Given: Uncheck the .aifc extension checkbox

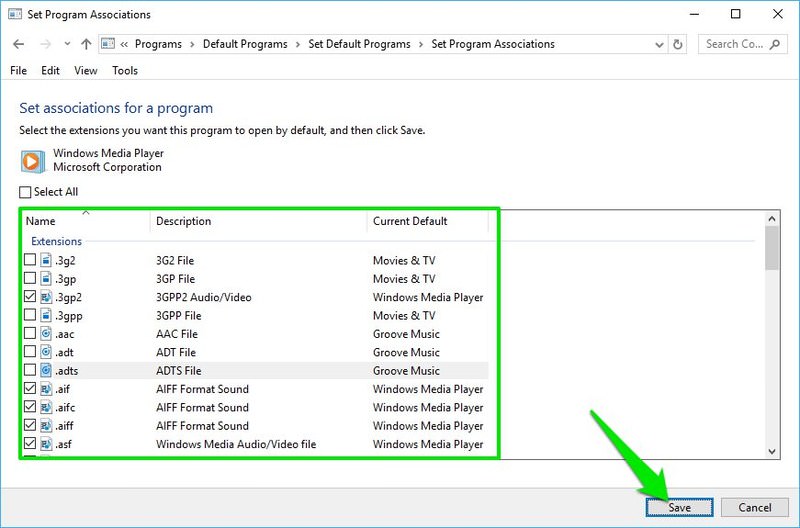Looking at the screenshot, I should coord(30,407).
